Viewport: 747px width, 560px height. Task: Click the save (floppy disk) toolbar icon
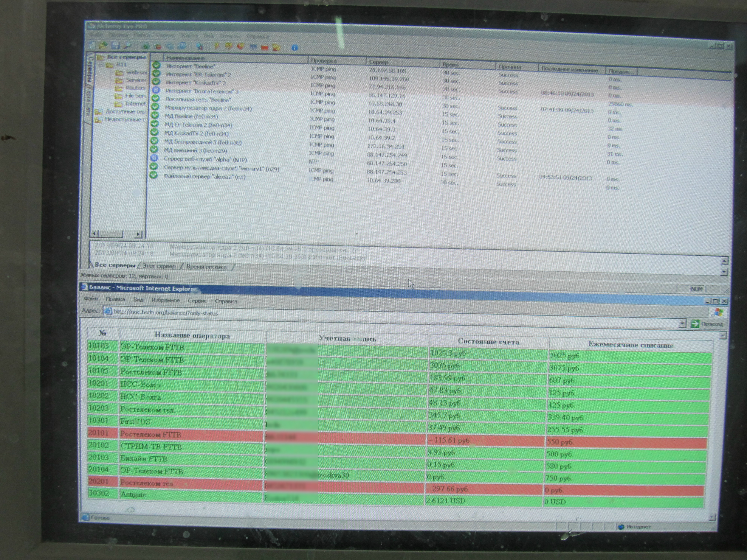point(115,46)
